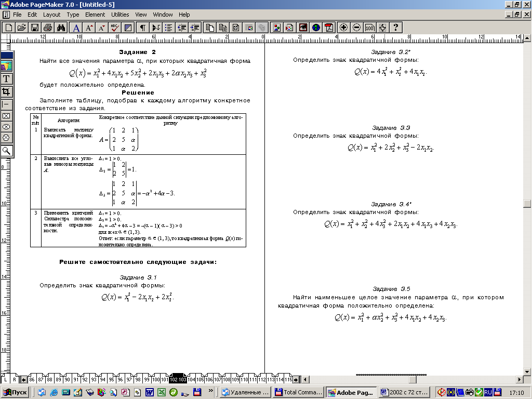Select the Rectangle Frame tool

point(6,116)
